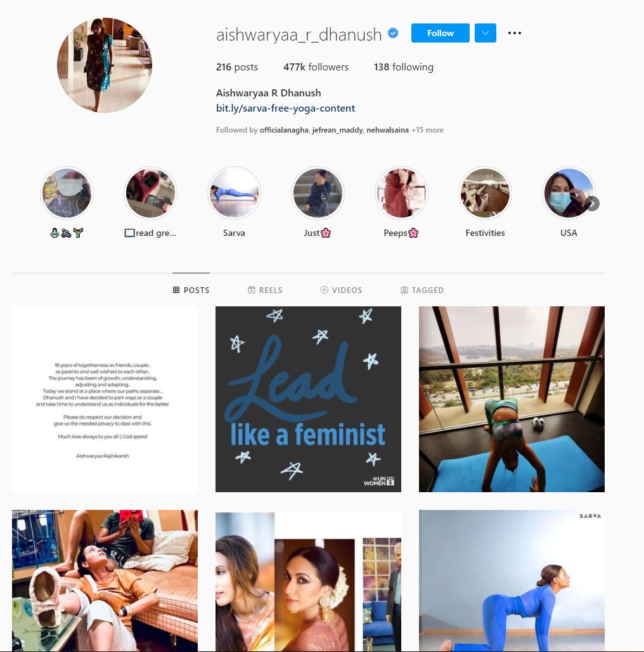Screen dimensions: 644x652
Task: Switch to the Reels tab
Action: [265, 290]
